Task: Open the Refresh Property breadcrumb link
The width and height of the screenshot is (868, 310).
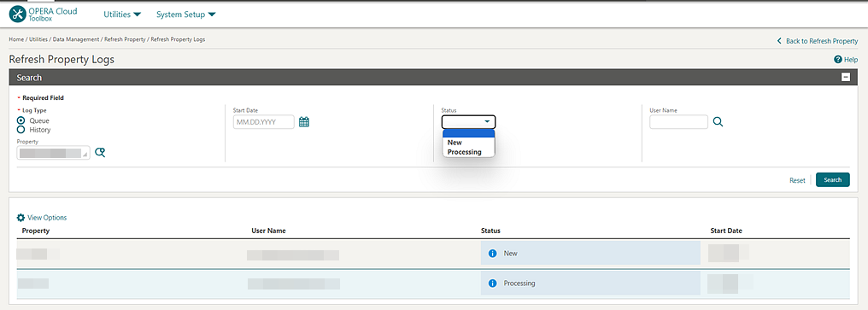Action: coord(125,40)
